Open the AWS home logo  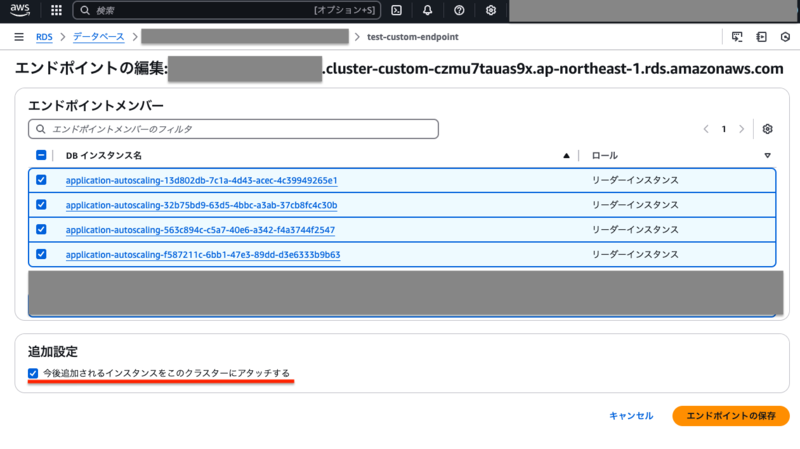[20, 10]
